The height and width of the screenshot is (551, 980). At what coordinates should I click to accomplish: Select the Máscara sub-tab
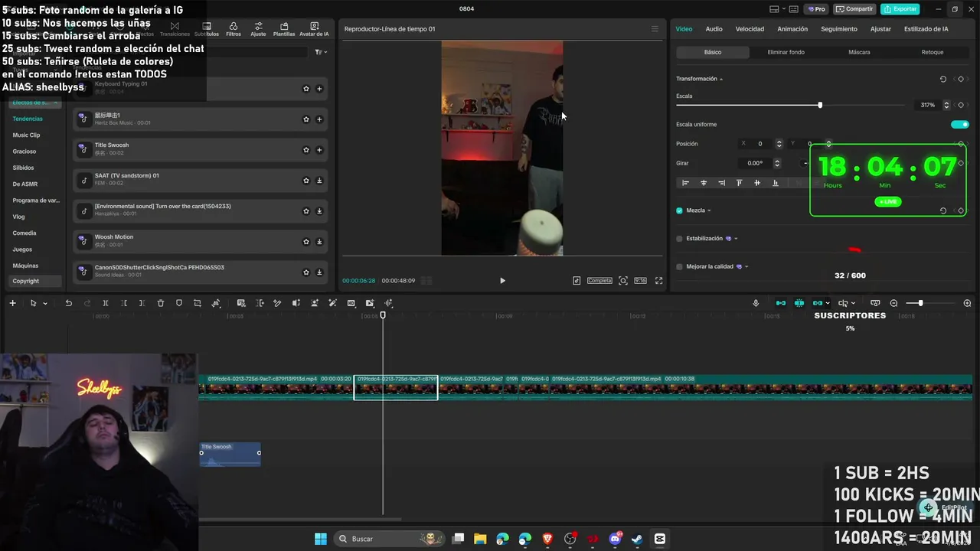(x=859, y=52)
